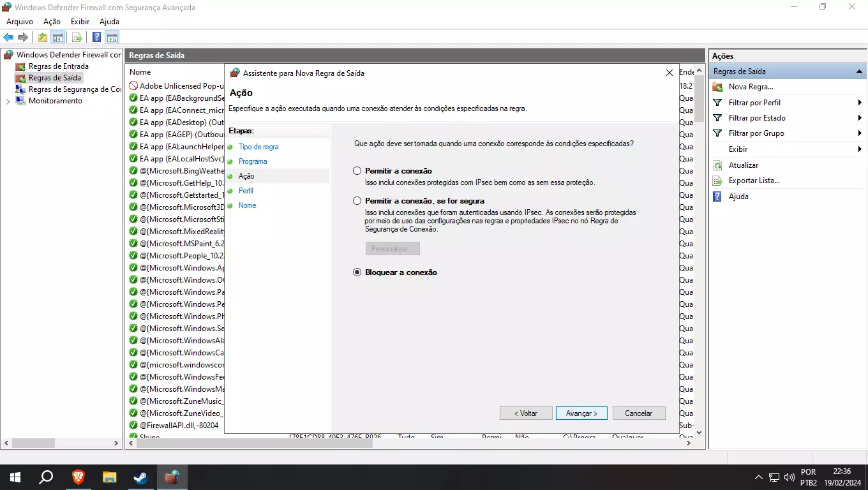This screenshot has width=868, height=490.
Task: Click the Nova Regra icon in Ações pane
Action: (x=717, y=87)
